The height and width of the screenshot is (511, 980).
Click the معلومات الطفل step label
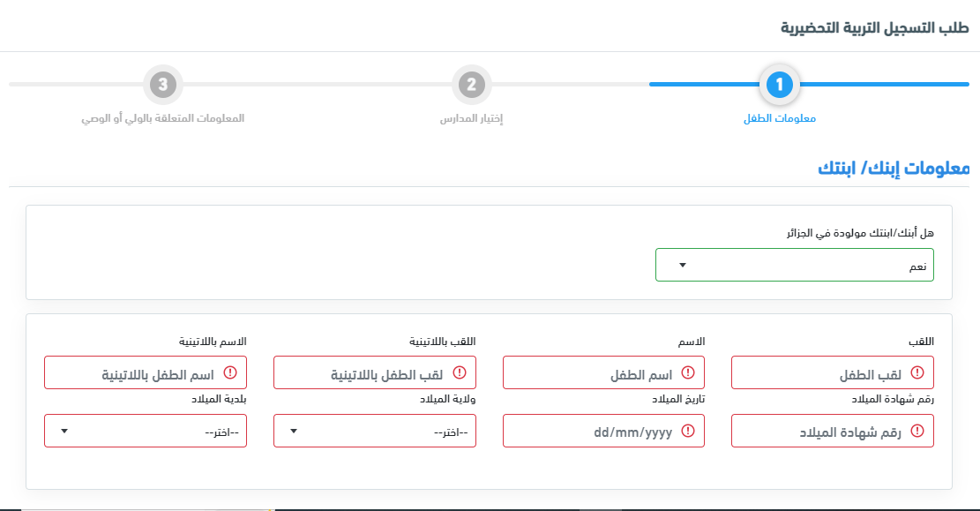pyautogui.click(x=780, y=119)
